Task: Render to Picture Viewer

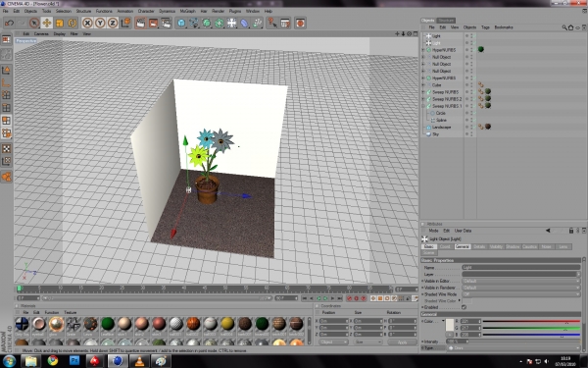Action: [154, 23]
